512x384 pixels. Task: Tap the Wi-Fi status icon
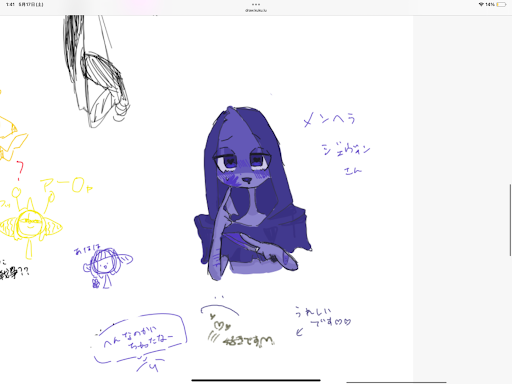pos(481,4)
